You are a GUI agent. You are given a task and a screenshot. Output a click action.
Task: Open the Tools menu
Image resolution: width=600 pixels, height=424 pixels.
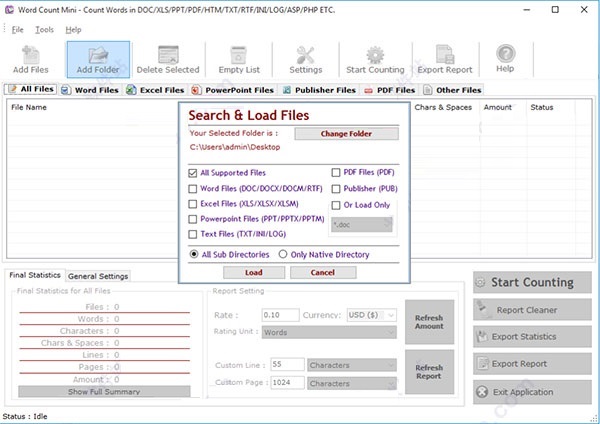coord(44,29)
